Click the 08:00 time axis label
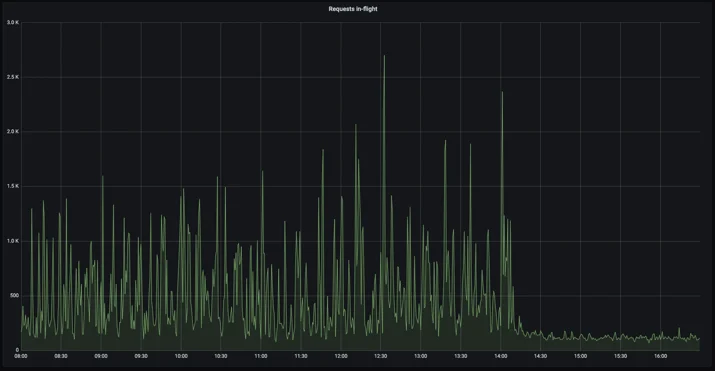Screen dimensions: 715x371 [21, 356]
